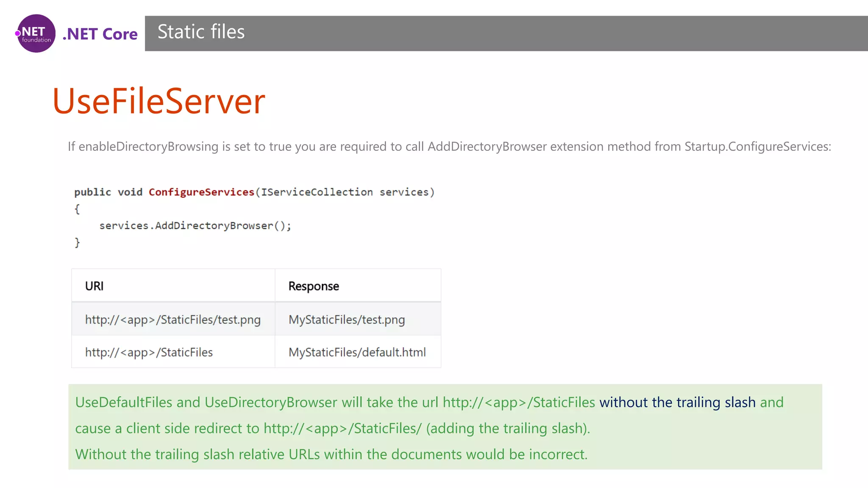Click the Response column header

pos(314,286)
